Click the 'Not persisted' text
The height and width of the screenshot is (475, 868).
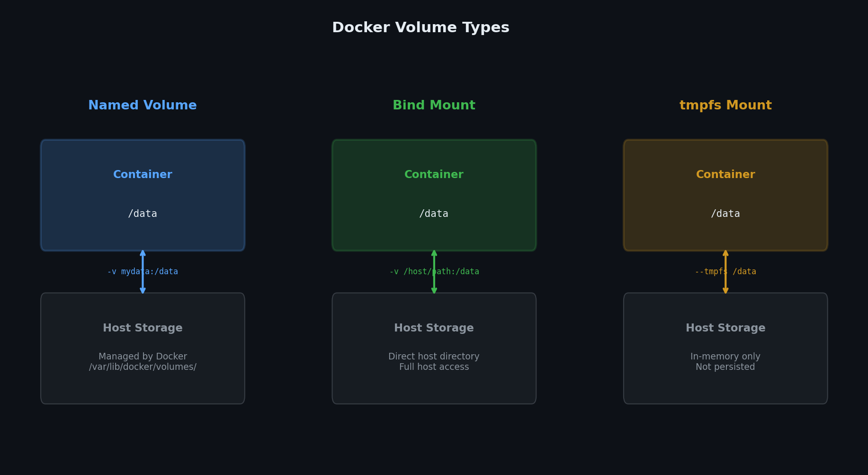[x=725, y=367]
